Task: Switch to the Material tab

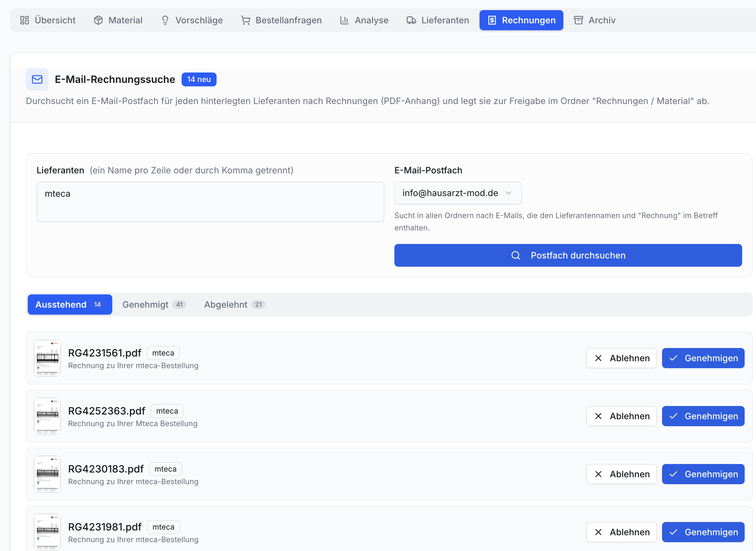Action: [x=118, y=20]
